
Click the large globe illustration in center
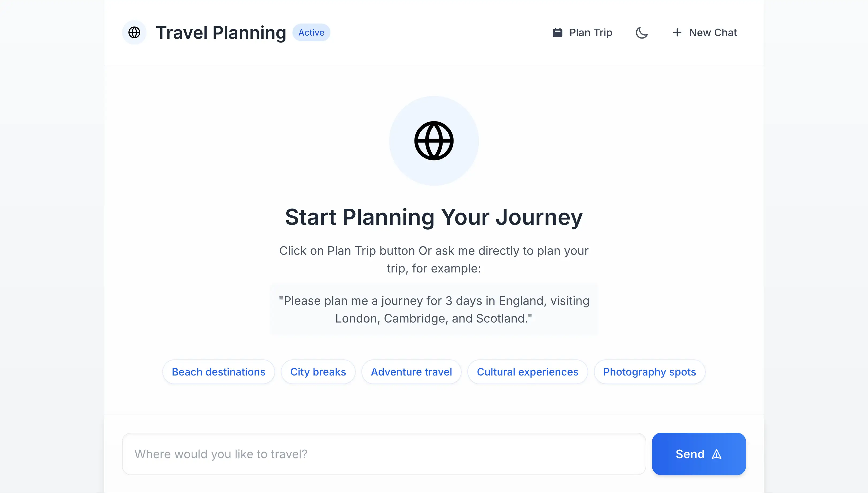pyautogui.click(x=434, y=141)
